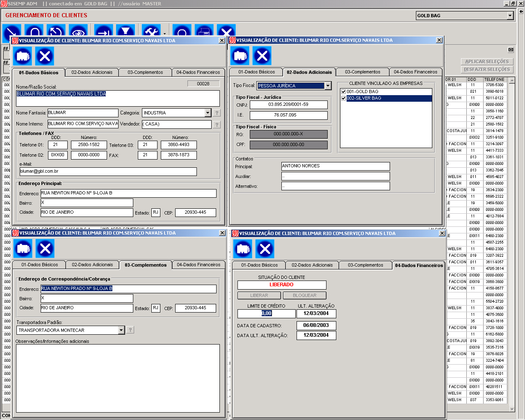
Task: Click the I.E. field showing 76.057.095
Action: tap(289, 115)
